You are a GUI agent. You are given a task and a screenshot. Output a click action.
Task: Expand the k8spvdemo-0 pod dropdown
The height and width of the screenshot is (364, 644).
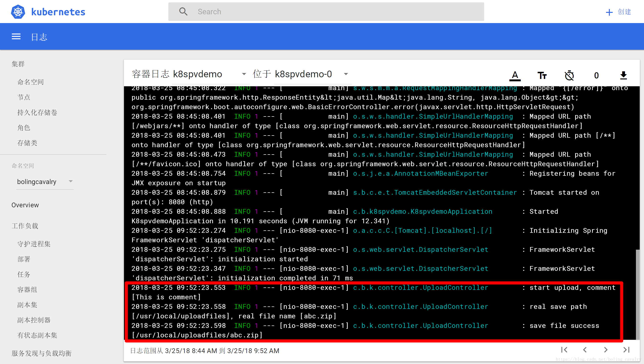346,74
